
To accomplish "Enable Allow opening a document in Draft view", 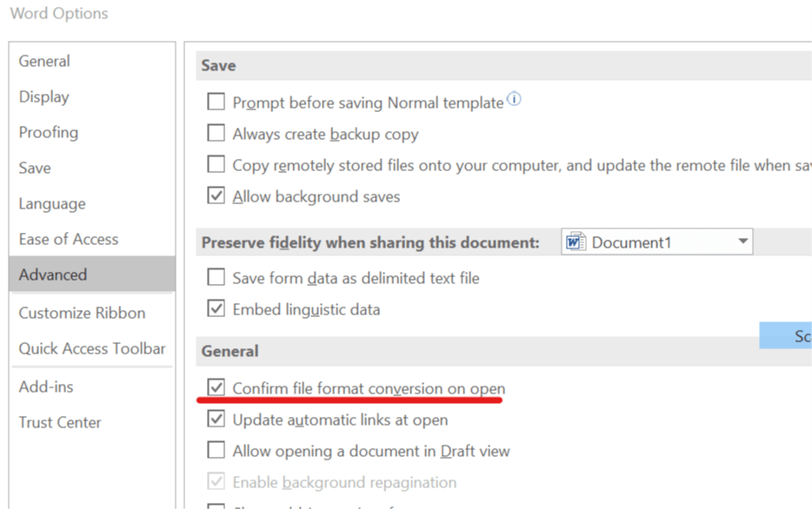I will pos(216,450).
